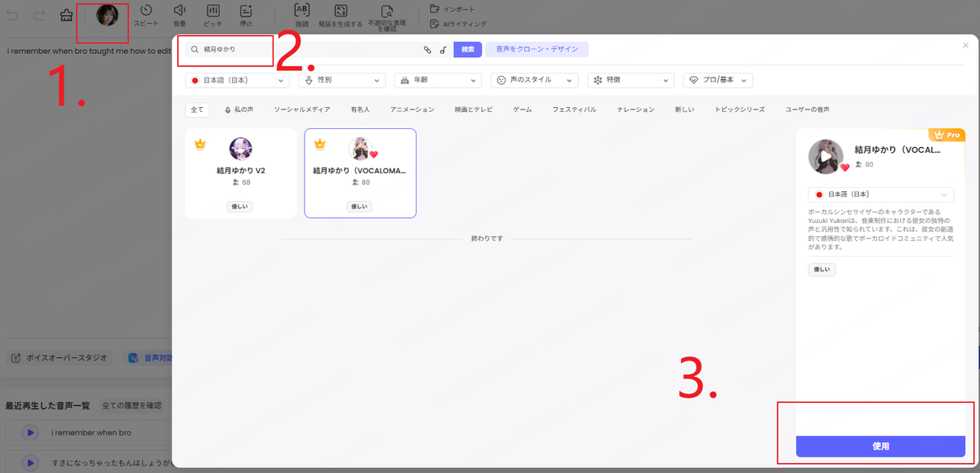The height and width of the screenshot is (473, 980).
Task: Select the 全て category tab
Action: pos(197,109)
